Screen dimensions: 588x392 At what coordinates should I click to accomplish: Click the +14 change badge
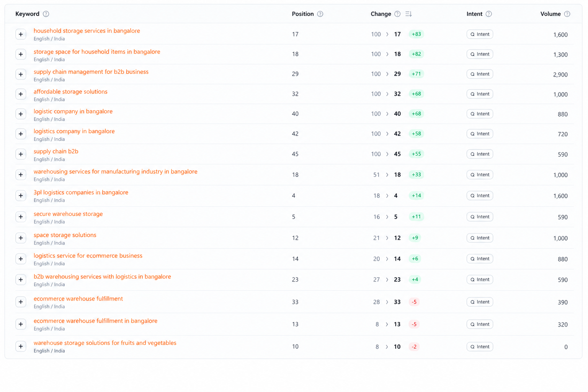point(416,196)
